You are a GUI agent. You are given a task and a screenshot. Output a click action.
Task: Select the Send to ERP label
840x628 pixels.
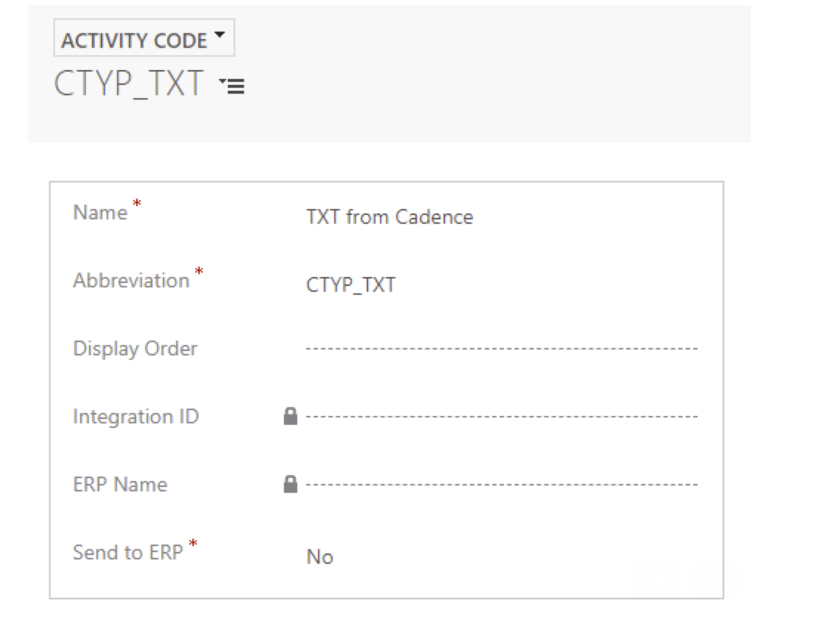(128, 552)
